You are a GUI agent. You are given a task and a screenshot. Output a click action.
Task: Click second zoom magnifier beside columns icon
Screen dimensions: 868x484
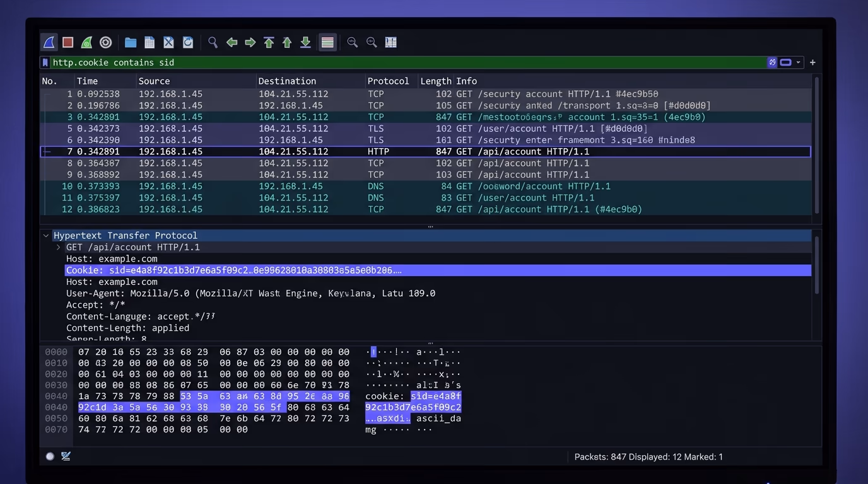[x=372, y=42]
